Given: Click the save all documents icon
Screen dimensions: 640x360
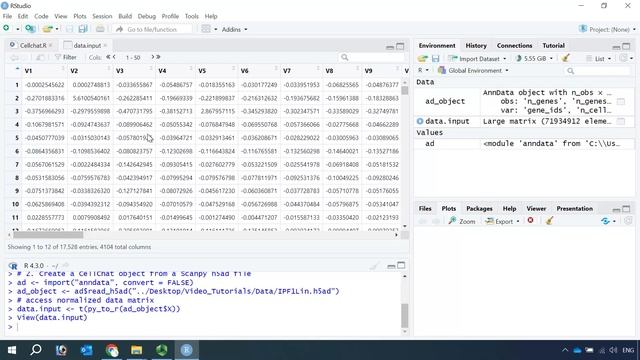Looking at the screenshot, I should tap(83, 29).
